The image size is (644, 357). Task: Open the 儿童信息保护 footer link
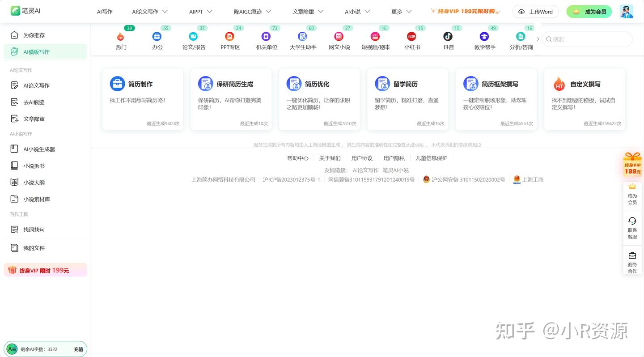pyautogui.click(x=432, y=158)
